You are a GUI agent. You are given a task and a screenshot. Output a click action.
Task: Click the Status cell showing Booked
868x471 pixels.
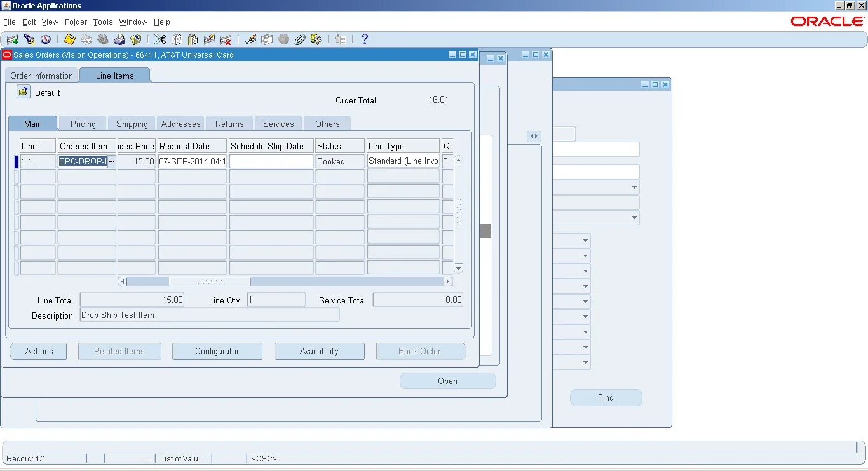(340, 161)
